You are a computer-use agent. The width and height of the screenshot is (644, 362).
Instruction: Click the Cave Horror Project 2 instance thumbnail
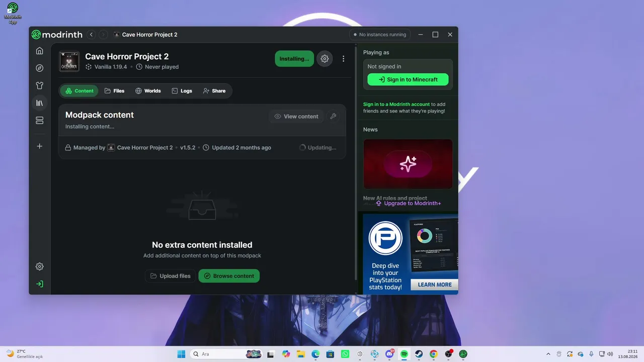[69, 61]
